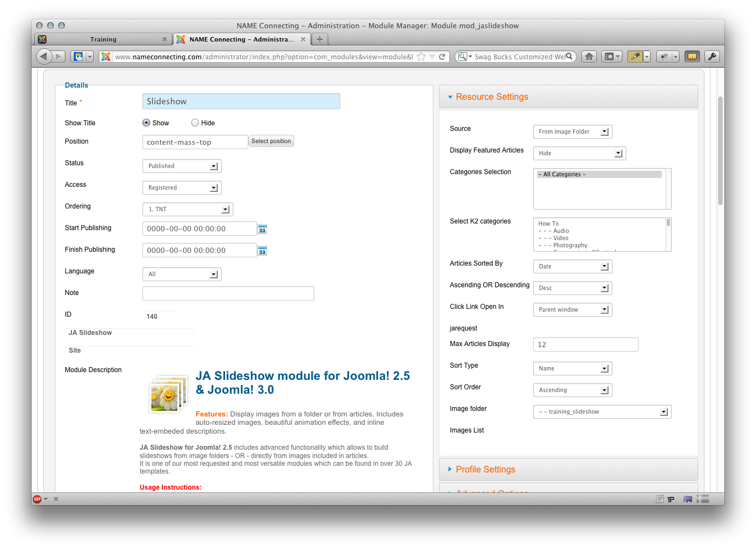
Task: Open Click Link Open In dropdown
Action: point(573,309)
